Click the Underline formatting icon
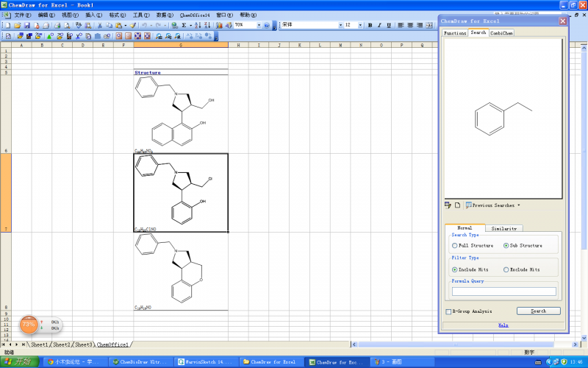 388,25
